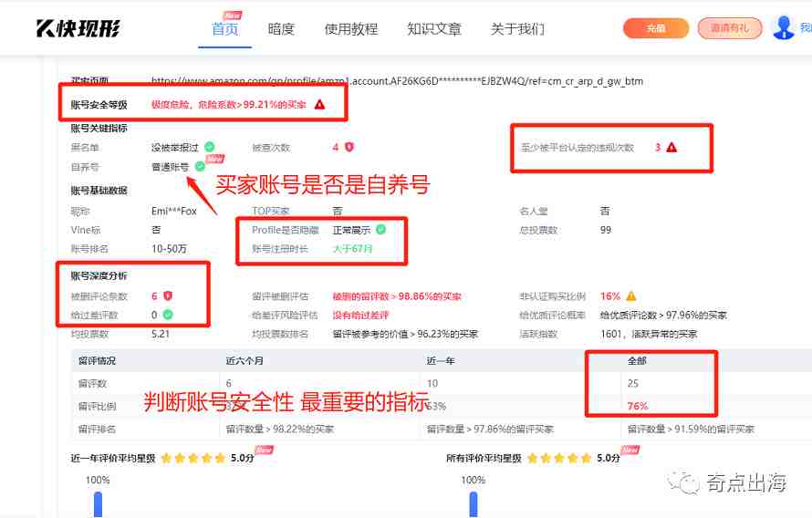Screen dimensions: 812x518
Task: Click warning triangle next to 违规次数 3
Action: 671,147
